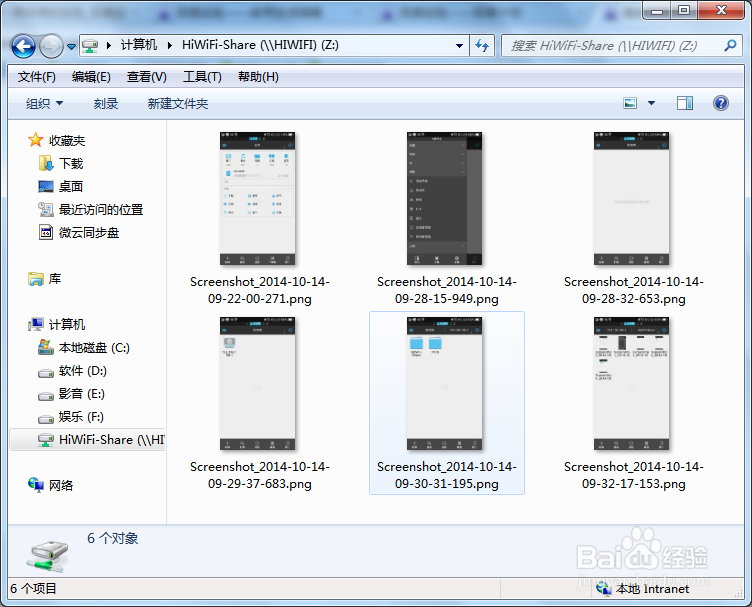
Task: Open recent pages dropdown next to navigation arrows
Action: [x=71, y=47]
